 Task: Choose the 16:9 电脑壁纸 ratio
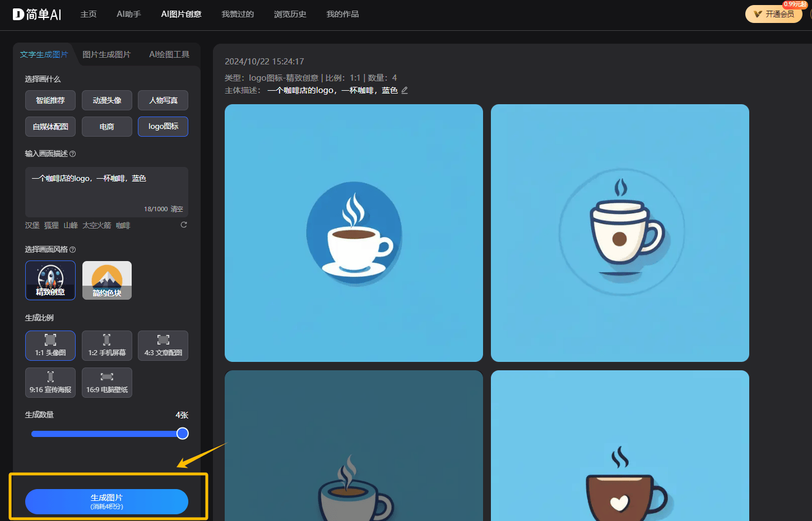[107, 383]
